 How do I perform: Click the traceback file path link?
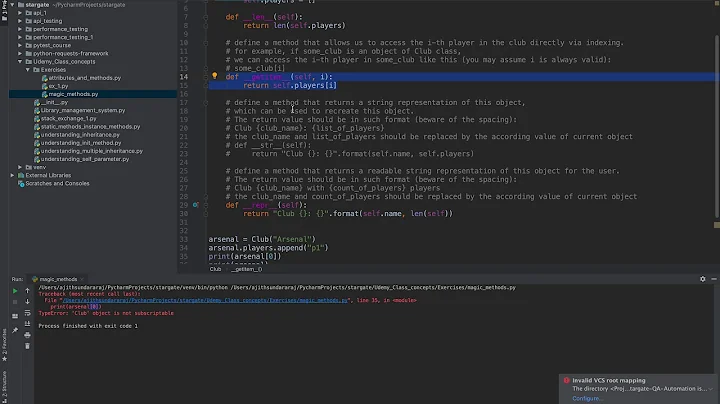[205, 300]
